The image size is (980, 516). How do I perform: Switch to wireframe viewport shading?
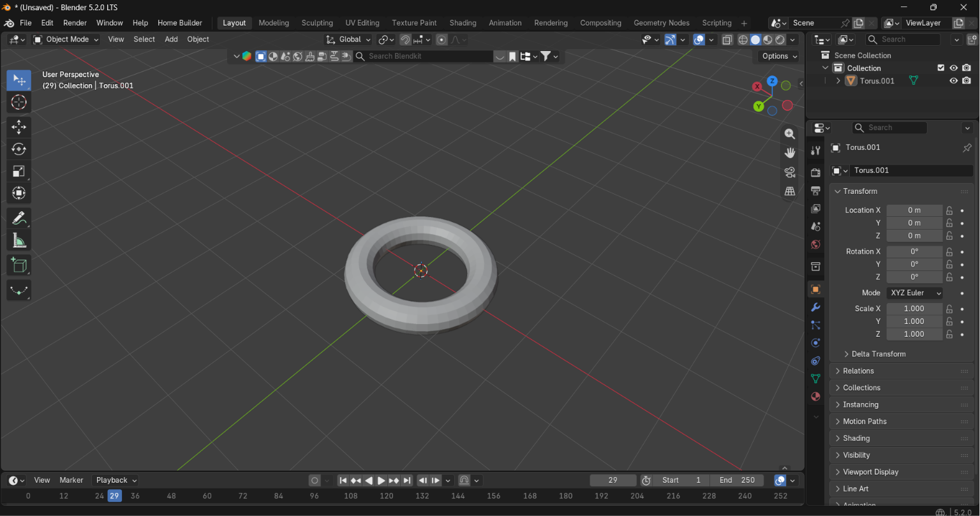click(x=743, y=40)
